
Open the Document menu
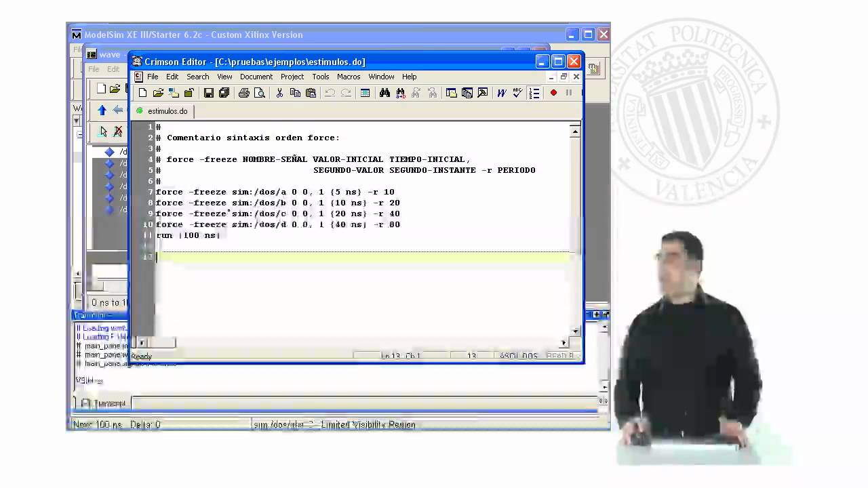(x=256, y=77)
